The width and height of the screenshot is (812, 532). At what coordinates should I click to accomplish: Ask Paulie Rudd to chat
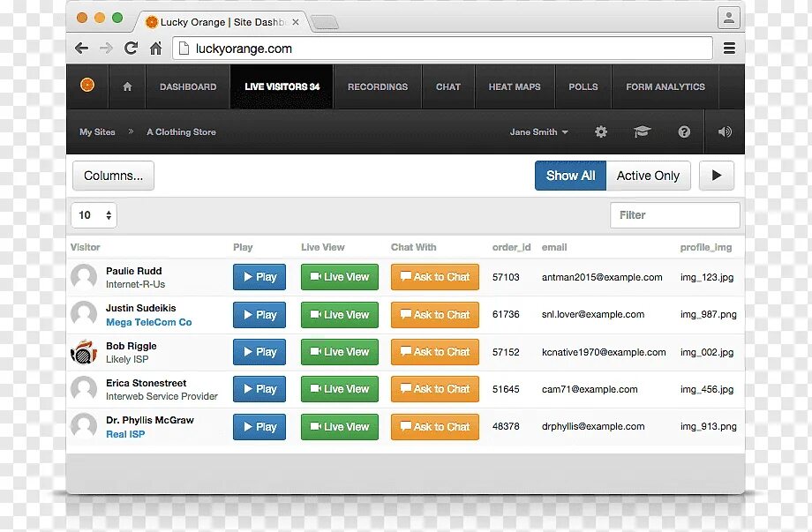coord(435,277)
